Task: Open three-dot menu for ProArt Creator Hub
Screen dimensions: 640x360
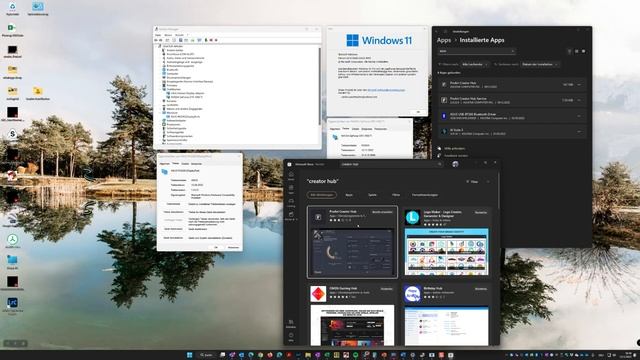Action: 579,84
